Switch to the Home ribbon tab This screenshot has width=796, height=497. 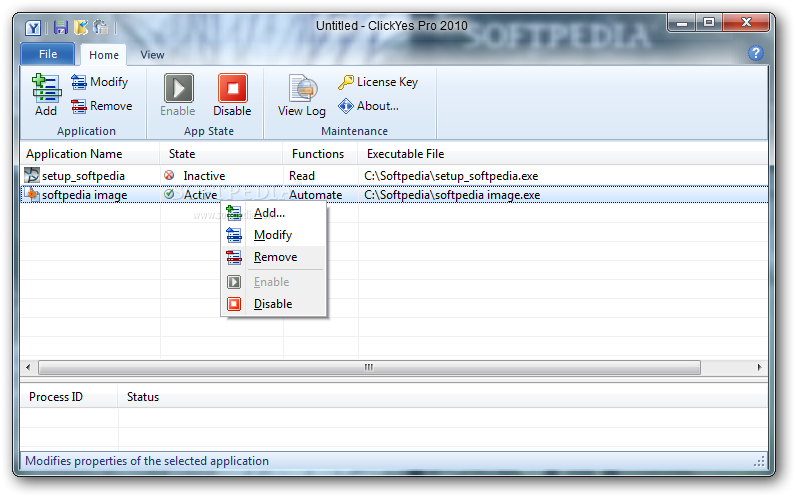104,55
